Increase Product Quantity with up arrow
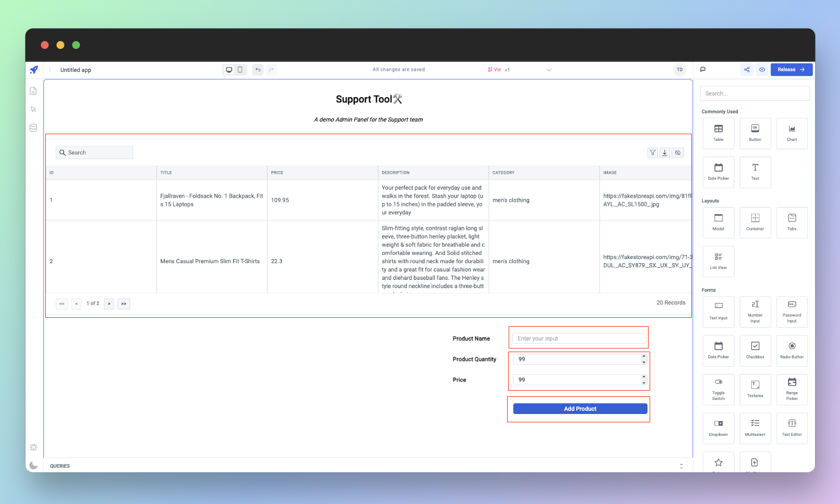The width and height of the screenshot is (840, 504). [x=644, y=356]
